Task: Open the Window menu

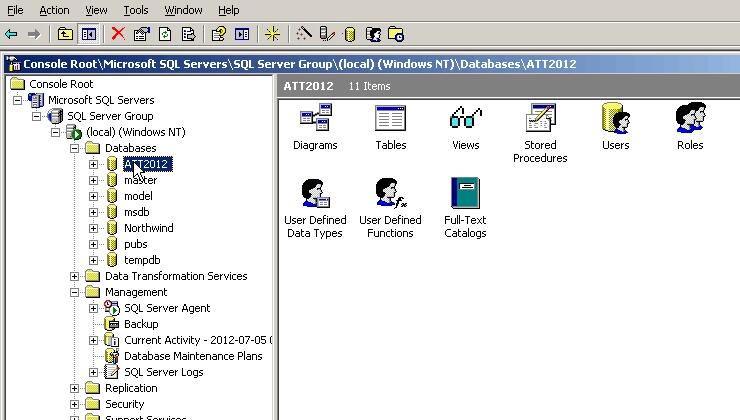Action: pyautogui.click(x=183, y=10)
